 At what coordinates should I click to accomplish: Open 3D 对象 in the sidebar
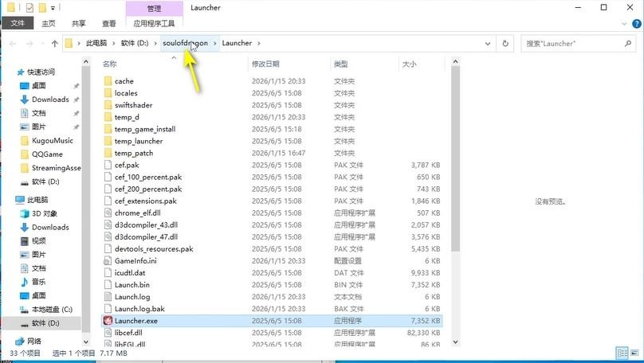click(x=44, y=213)
